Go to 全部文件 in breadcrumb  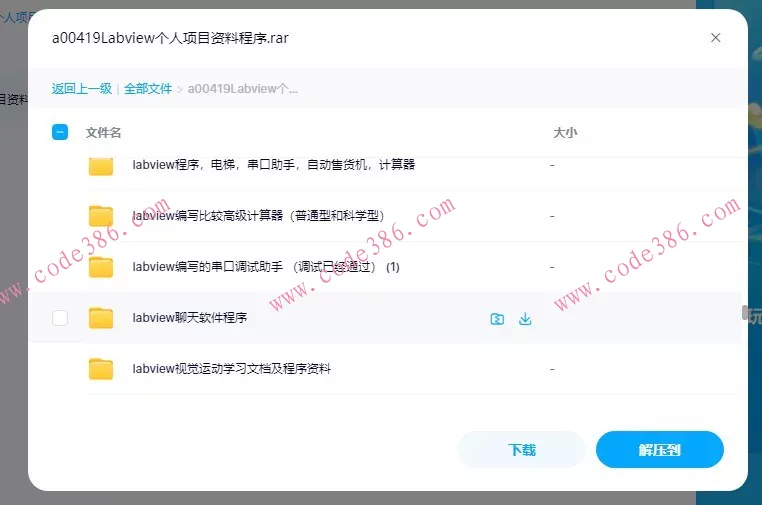pyautogui.click(x=148, y=88)
